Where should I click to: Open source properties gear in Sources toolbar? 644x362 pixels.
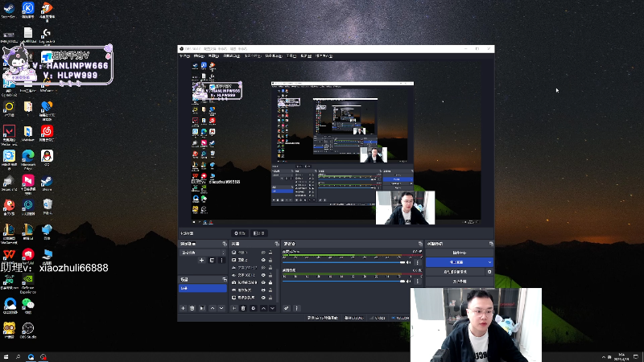click(x=254, y=308)
